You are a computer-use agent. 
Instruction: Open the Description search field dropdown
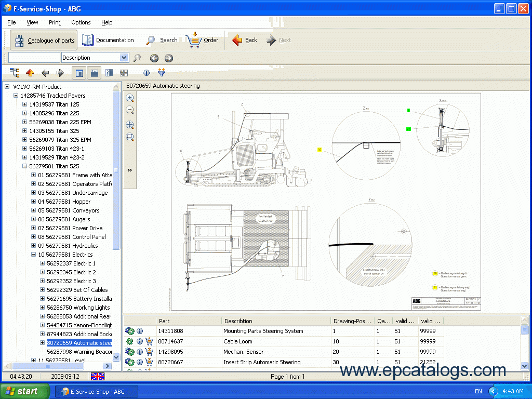click(124, 58)
